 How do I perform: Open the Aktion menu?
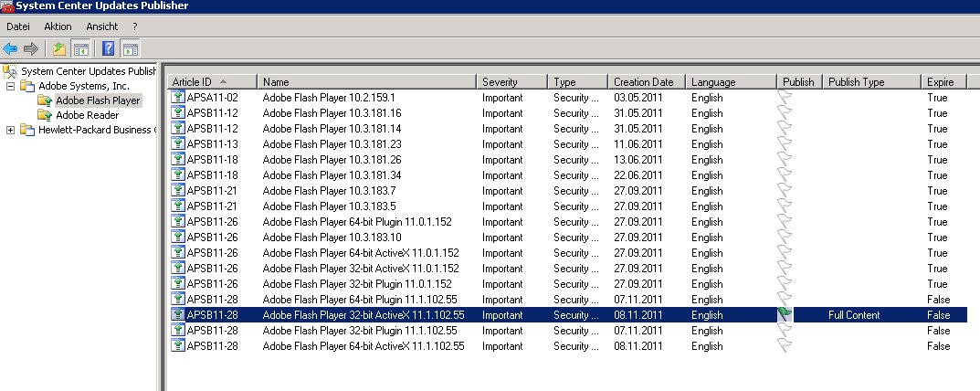(58, 26)
